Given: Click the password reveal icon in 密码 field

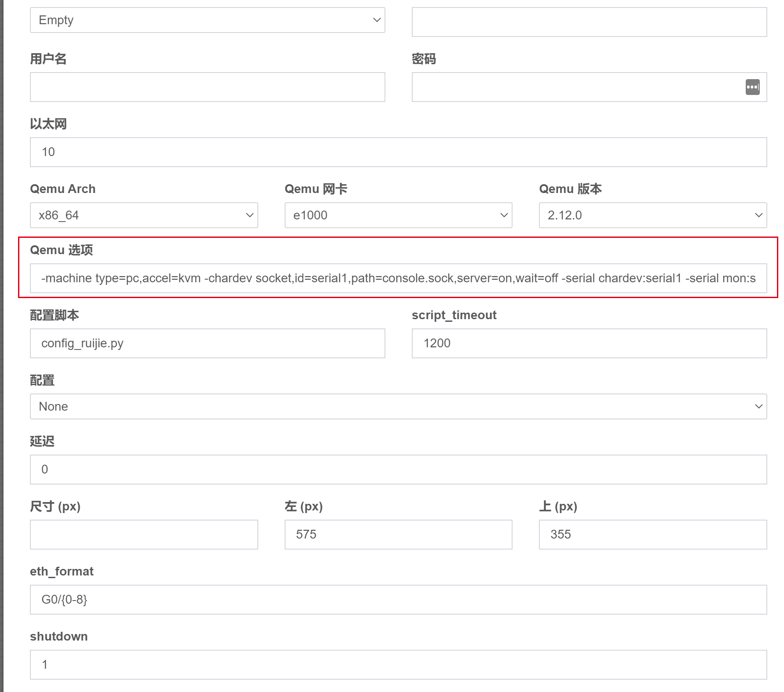Looking at the screenshot, I should pos(753,87).
